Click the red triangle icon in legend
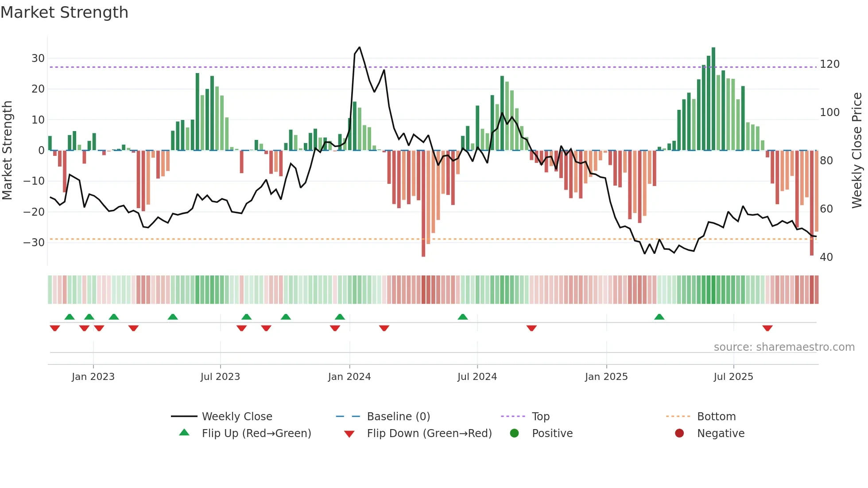 tap(349, 434)
